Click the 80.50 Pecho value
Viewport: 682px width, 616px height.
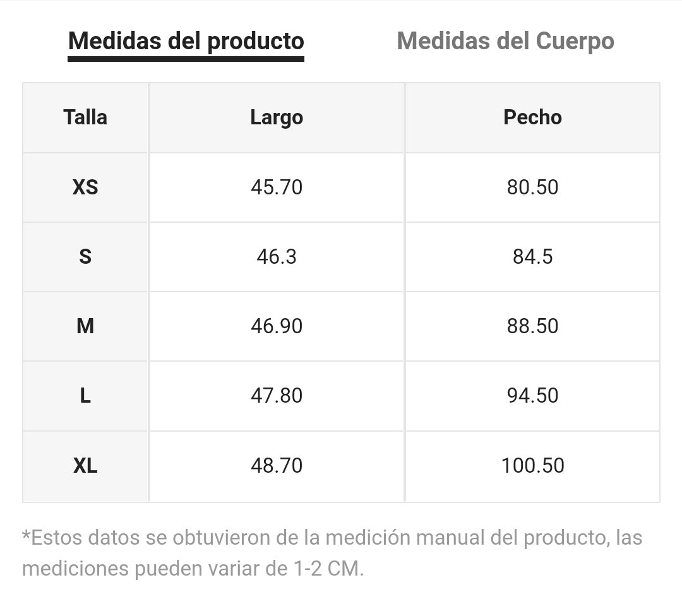click(x=532, y=187)
